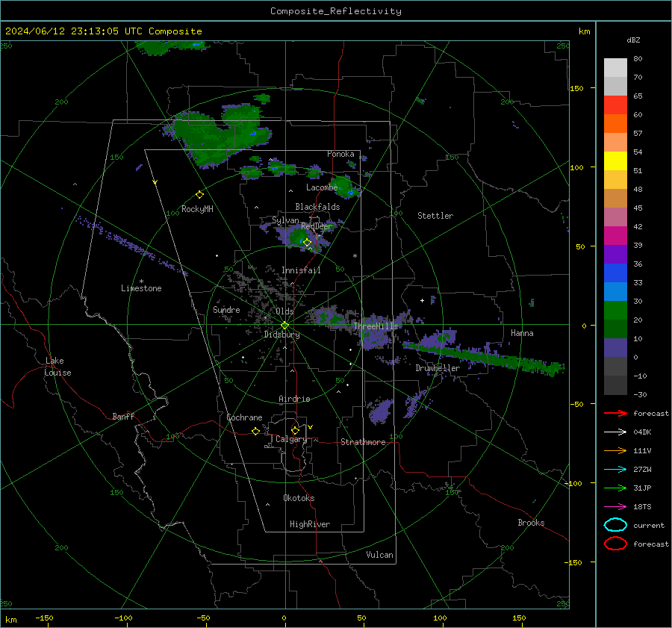Screen dimensions: 672x628
Task: Click the Hanna town label
Action: pyautogui.click(x=522, y=333)
